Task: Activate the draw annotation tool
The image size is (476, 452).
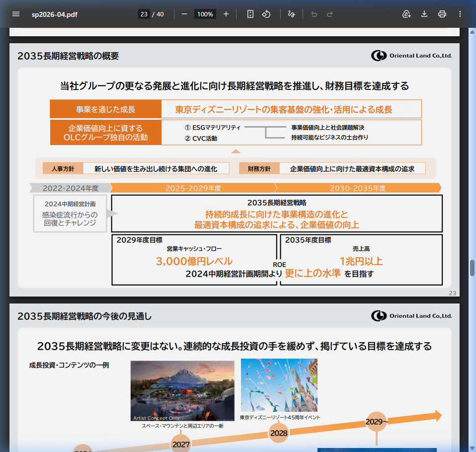Action: click(292, 14)
